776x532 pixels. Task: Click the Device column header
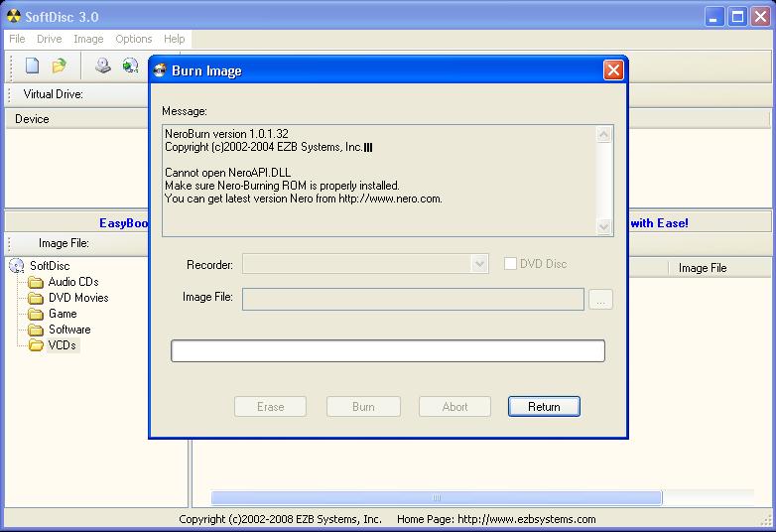(76, 119)
